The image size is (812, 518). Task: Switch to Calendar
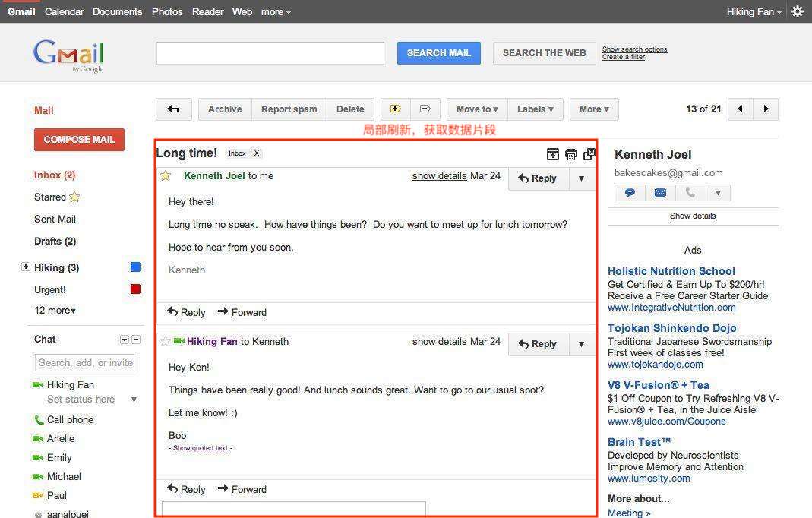click(x=65, y=11)
